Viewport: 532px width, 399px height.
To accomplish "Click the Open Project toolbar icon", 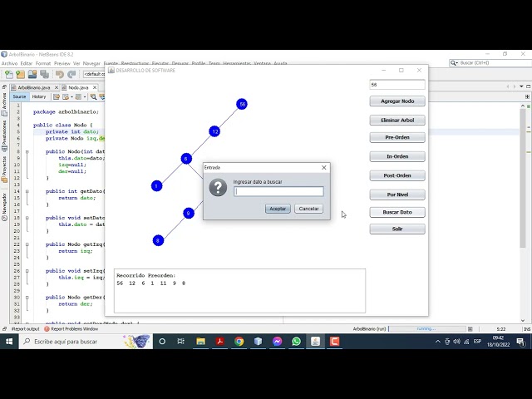I will [32, 74].
